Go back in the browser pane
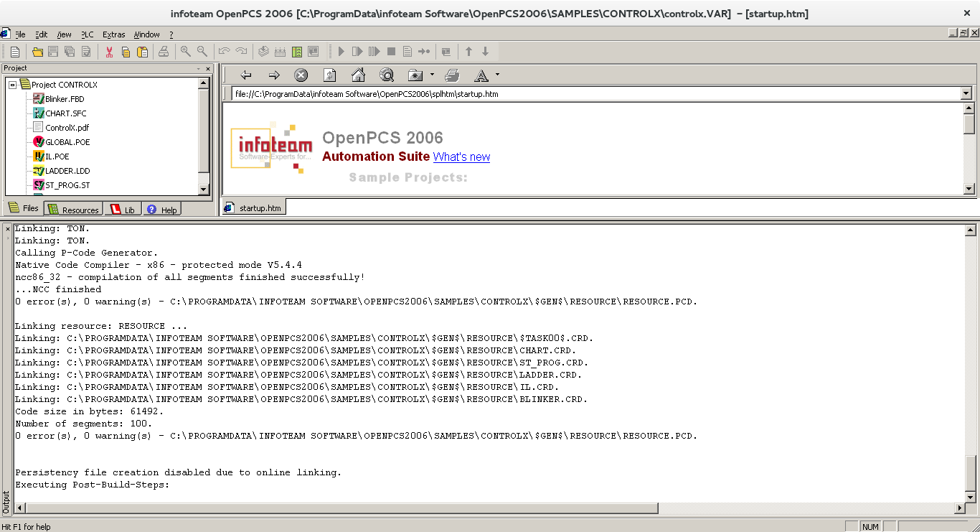Viewport: 980px width, 532px height. pyautogui.click(x=246, y=75)
